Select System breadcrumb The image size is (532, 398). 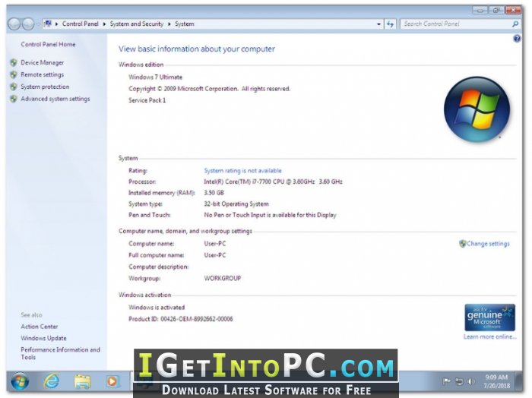(185, 24)
